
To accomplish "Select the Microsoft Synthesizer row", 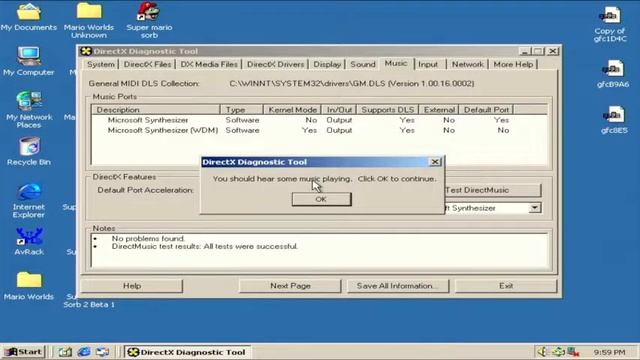I will [147, 120].
